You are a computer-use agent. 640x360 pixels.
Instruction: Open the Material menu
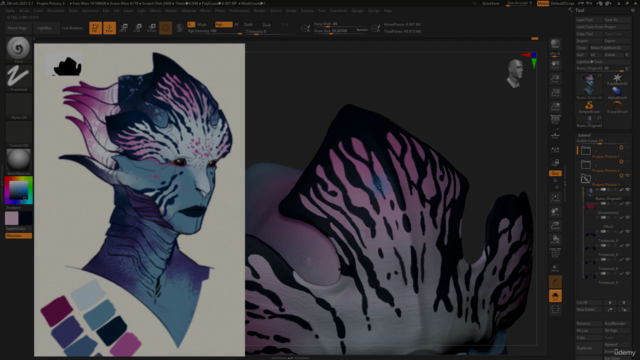pos(188,11)
